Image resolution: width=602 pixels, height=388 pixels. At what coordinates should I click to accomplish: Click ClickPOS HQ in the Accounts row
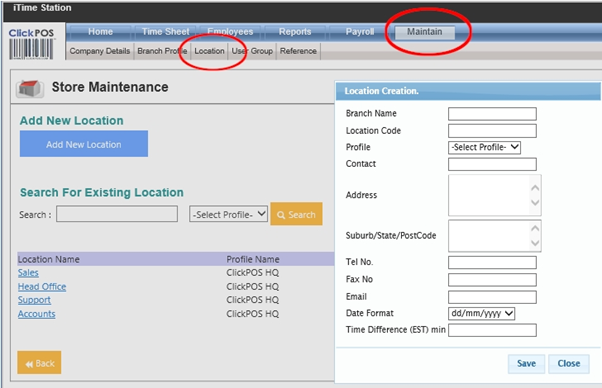point(253,314)
